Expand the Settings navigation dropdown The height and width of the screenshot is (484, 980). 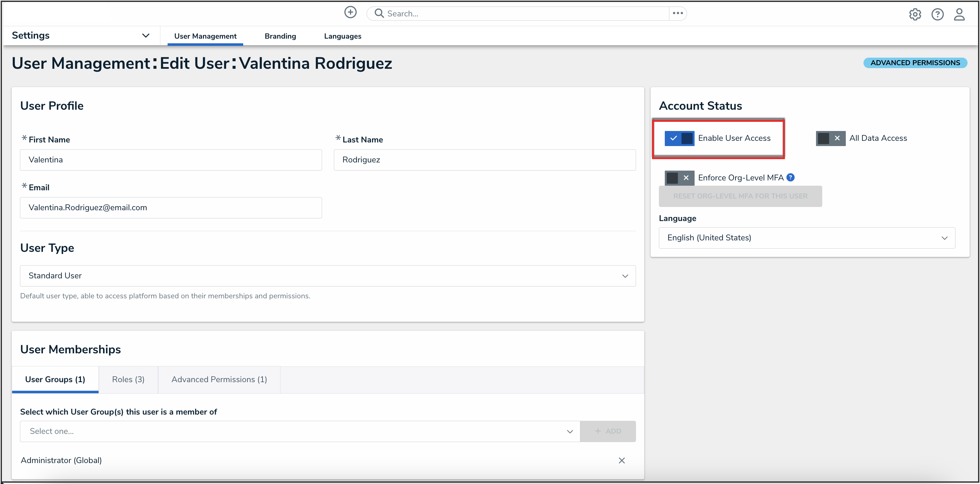pyautogui.click(x=145, y=35)
